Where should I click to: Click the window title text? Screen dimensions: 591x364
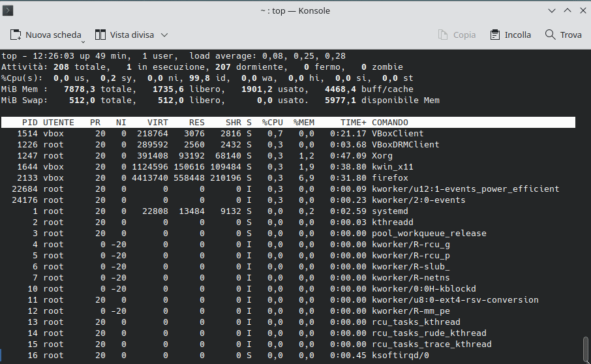(x=295, y=10)
